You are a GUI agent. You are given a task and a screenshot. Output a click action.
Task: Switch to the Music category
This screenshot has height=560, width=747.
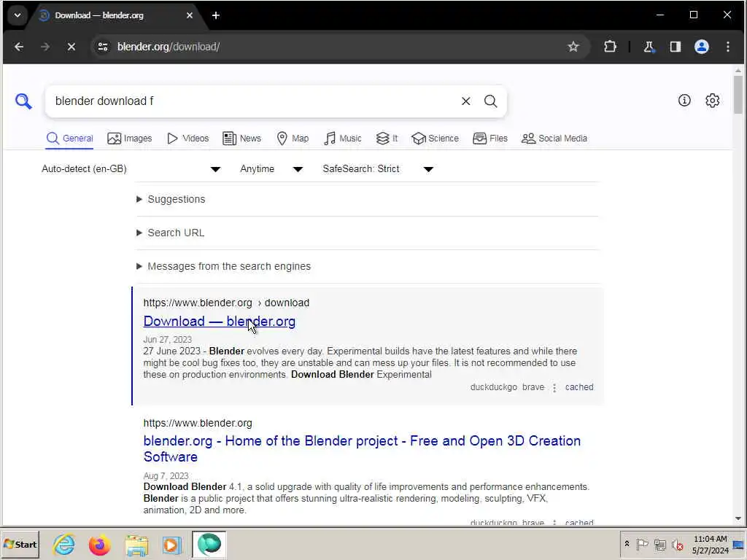point(343,138)
